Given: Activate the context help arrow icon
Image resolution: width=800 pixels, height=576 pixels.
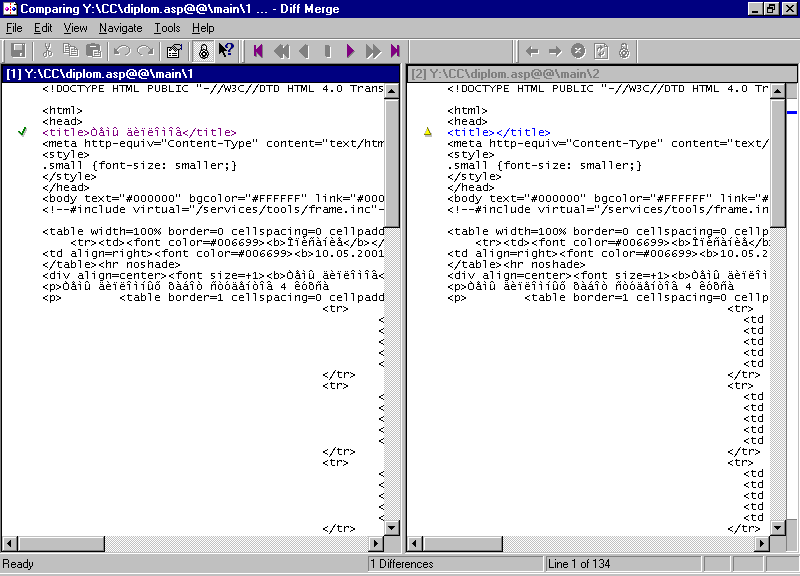Looking at the screenshot, I should (226, 51).
